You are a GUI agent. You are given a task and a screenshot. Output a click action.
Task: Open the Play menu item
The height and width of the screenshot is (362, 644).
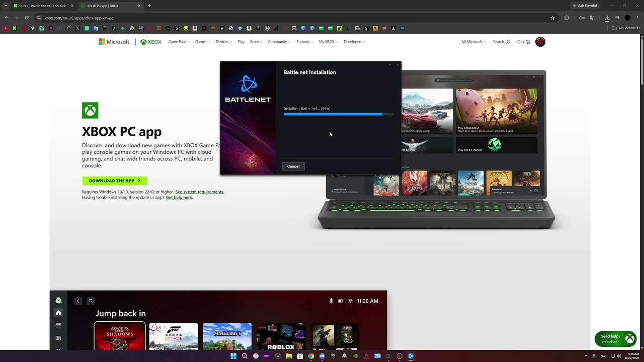[241, 42]
